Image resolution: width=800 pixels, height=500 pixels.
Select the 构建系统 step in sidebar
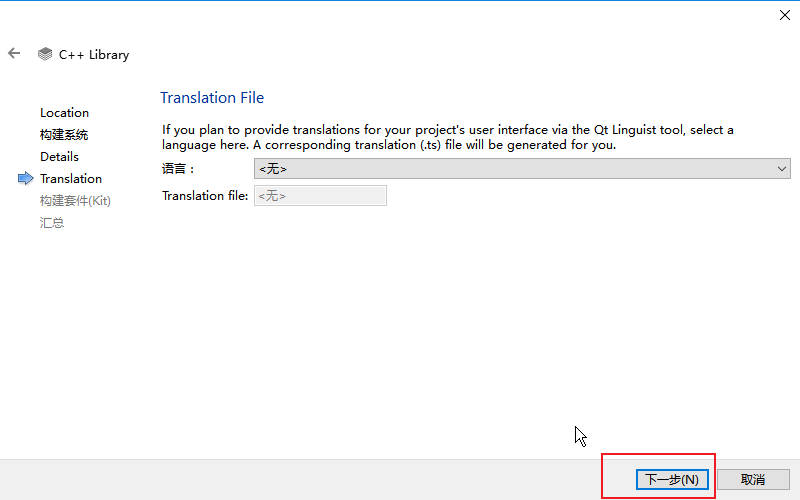click(64, 135)
